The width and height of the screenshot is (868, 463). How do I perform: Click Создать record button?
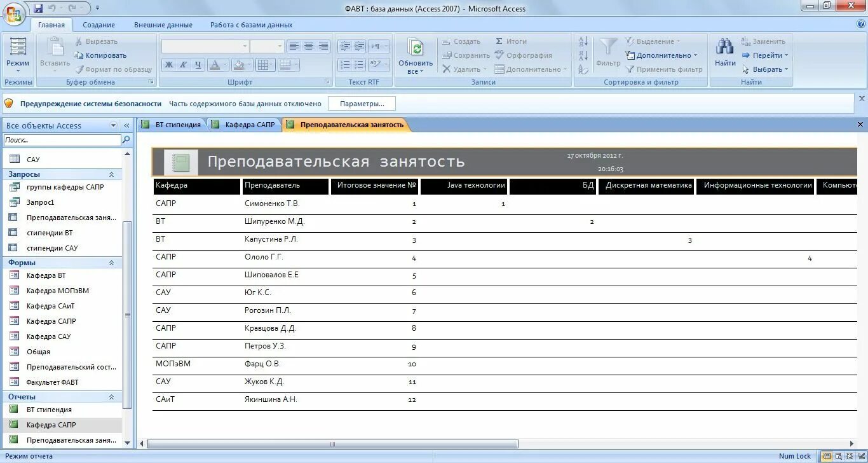tap(461, 41)
